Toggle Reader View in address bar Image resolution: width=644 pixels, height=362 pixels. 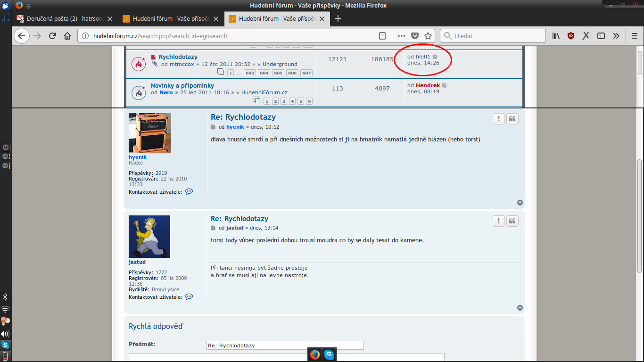tap(383, 36)
